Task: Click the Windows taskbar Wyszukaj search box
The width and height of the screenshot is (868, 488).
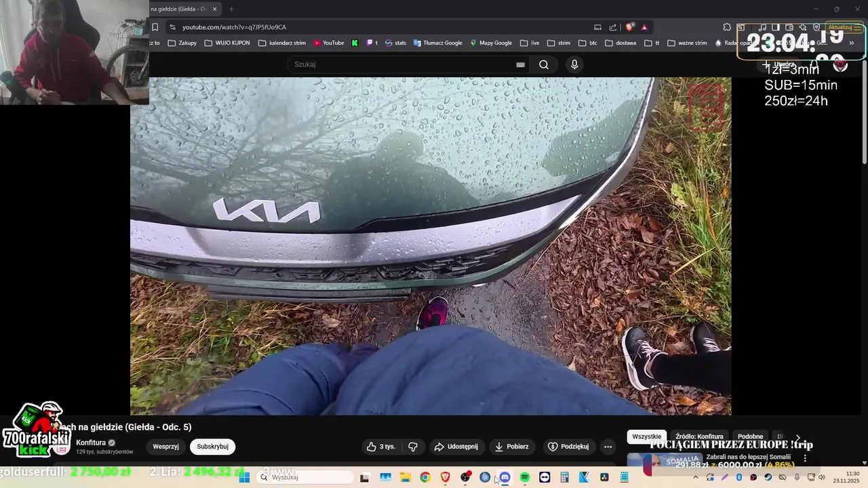Action: pyautogui.click(x=305, y=477)
